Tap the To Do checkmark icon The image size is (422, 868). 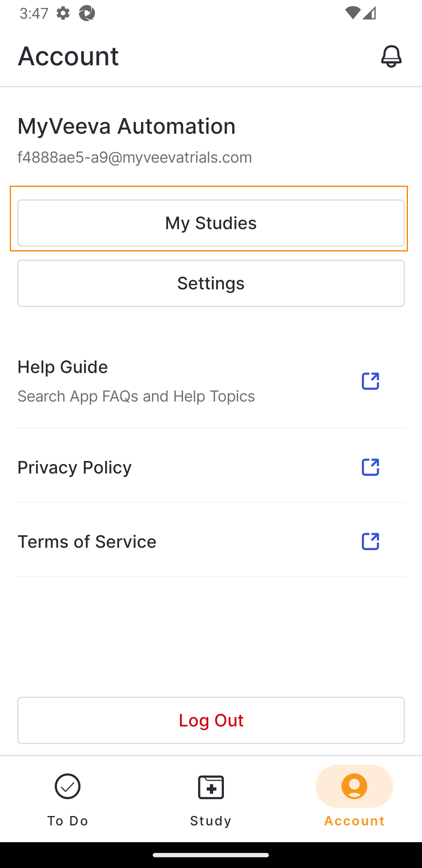[68, 786]
